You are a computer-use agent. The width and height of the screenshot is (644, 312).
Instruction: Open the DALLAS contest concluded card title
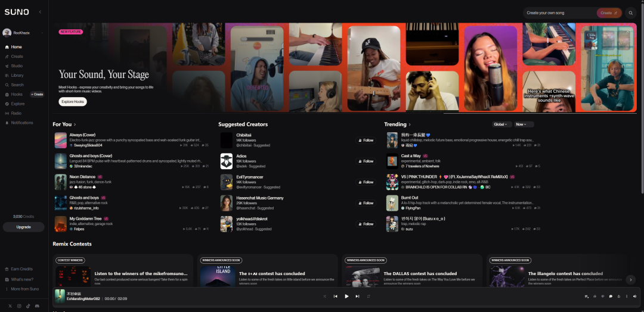[x=420, y=273]
